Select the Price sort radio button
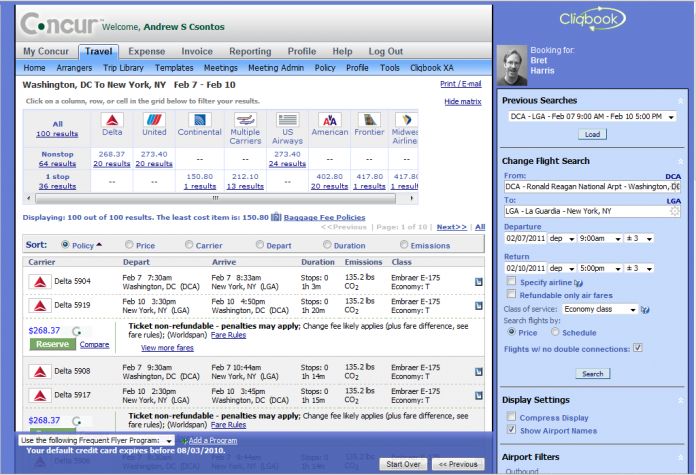696x475 pixels. click(129, 245)
